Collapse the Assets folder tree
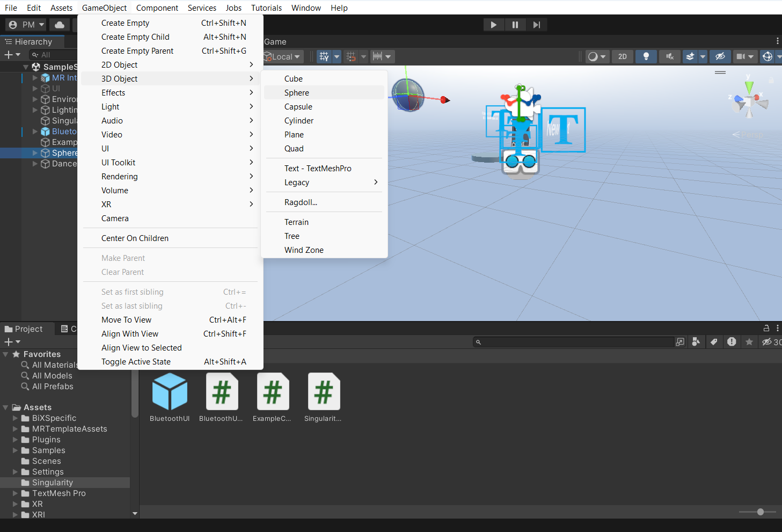The height and width of the screenshot is (532, 782). click(5, 407)
